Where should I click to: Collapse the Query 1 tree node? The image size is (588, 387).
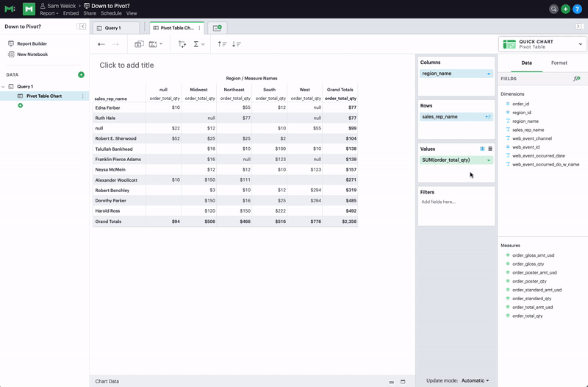click(x=3, y=87)
